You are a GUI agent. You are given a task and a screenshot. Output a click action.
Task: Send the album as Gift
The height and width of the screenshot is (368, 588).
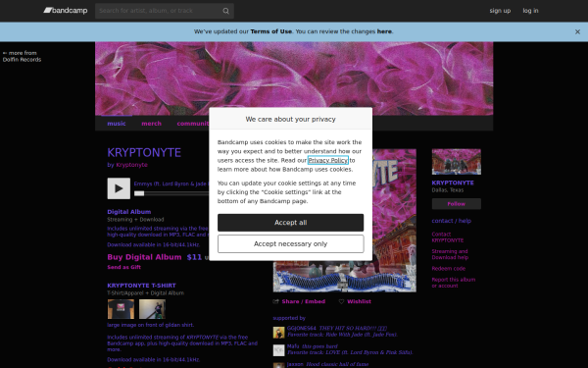124,267
